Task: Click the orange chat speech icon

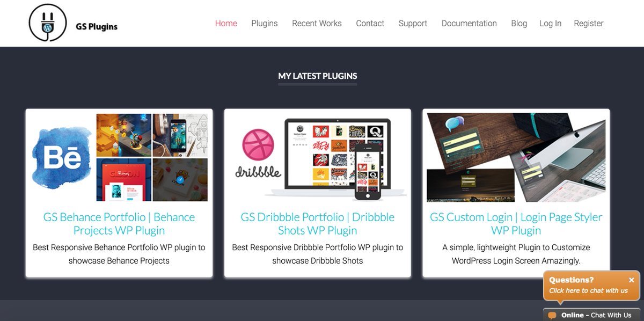Action: pyautogui.click(x=552, y=316)
